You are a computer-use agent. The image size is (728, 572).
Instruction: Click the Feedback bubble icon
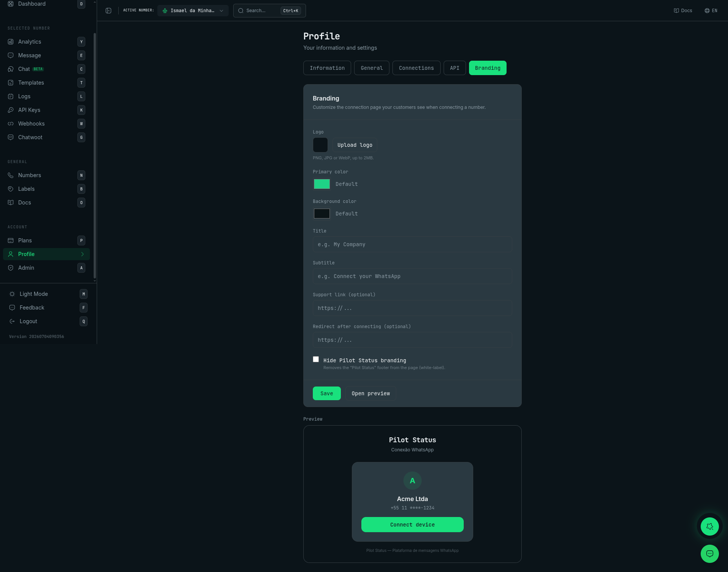pos(12,308)
